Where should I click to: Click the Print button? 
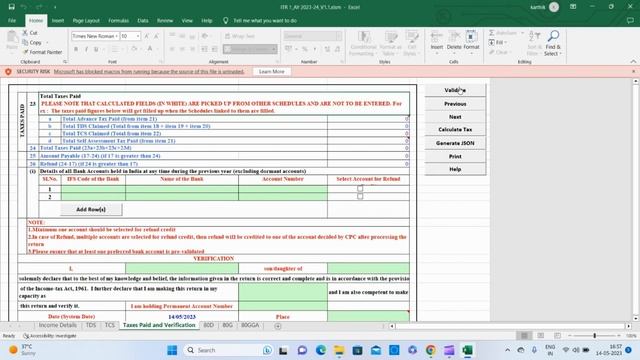pyautogui.click(x=455, y=156)
